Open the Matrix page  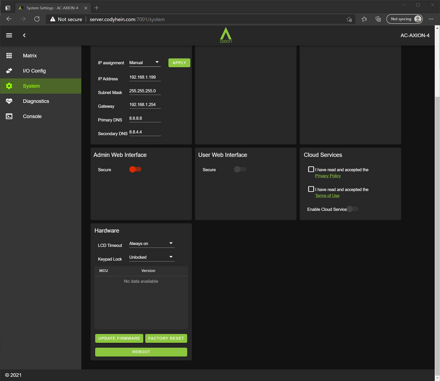41,55
